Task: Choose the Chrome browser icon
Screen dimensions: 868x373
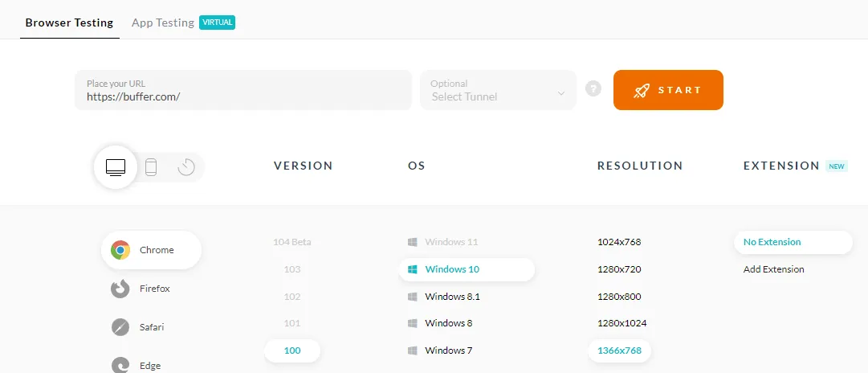Action: [x=120, y=250]
